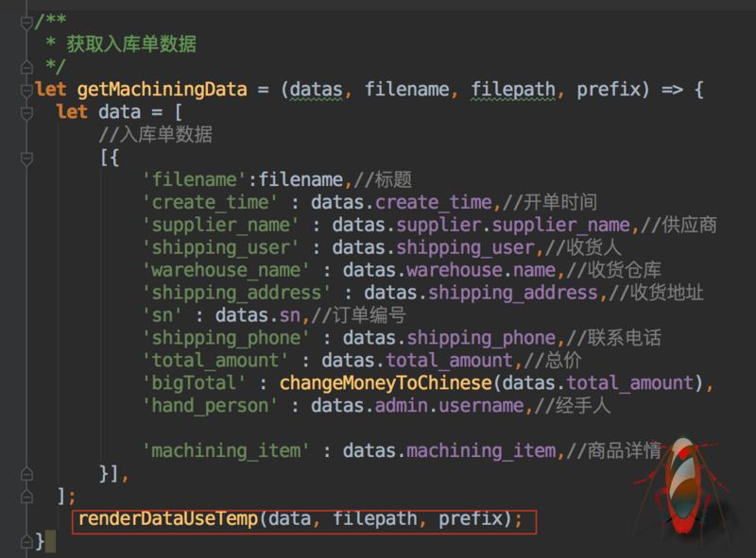Click the 'supplier_name' string key
The image size is (756, 558).
(224, 225)
